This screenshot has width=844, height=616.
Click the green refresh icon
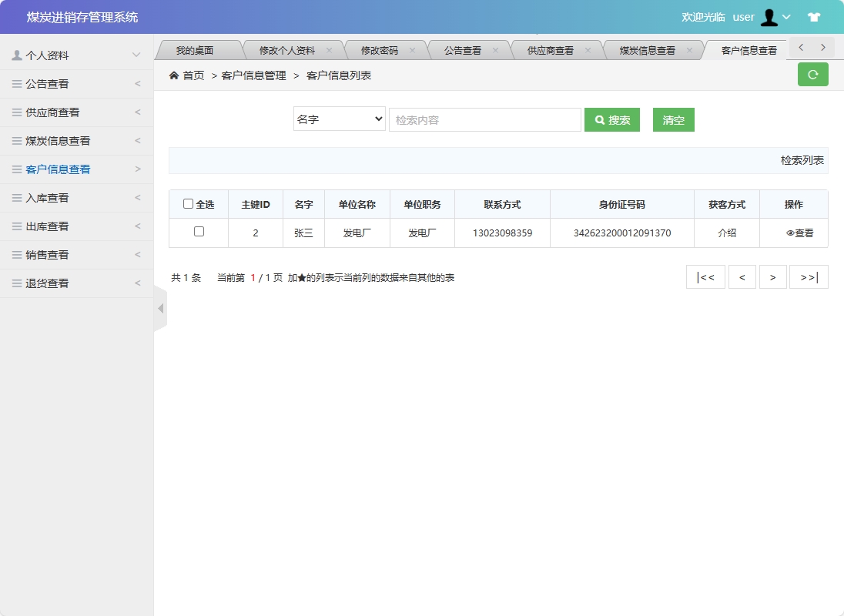(812, 74)
